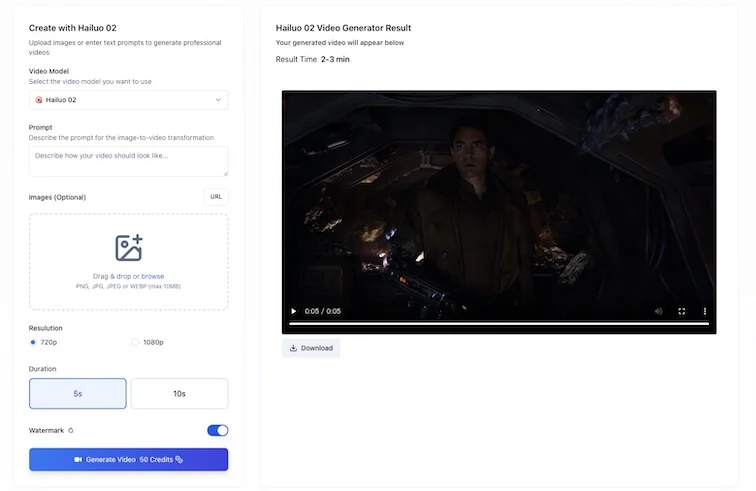Choose 5s duration option
Viewport: 756px width, 491px height.
[x=78, y=394]
